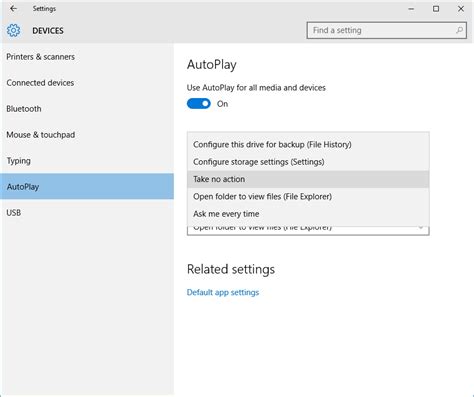Choose Configure storage settings (Settings)
The height and width of the screenshot is (397, 474).
308,162
